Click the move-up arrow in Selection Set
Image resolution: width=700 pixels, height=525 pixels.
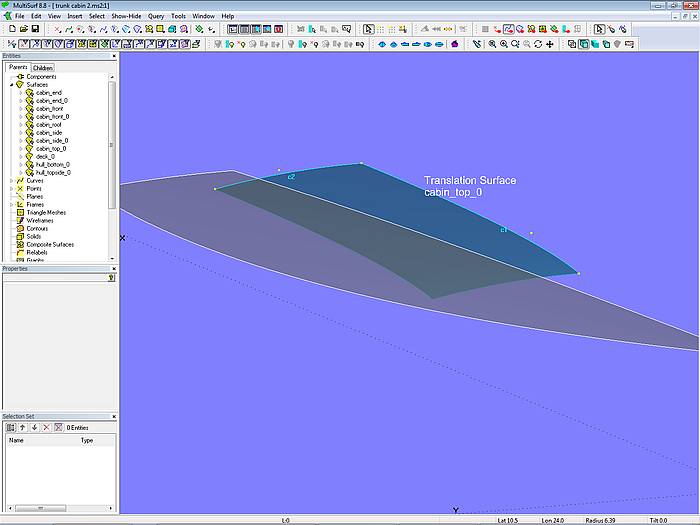pos(23,427)
